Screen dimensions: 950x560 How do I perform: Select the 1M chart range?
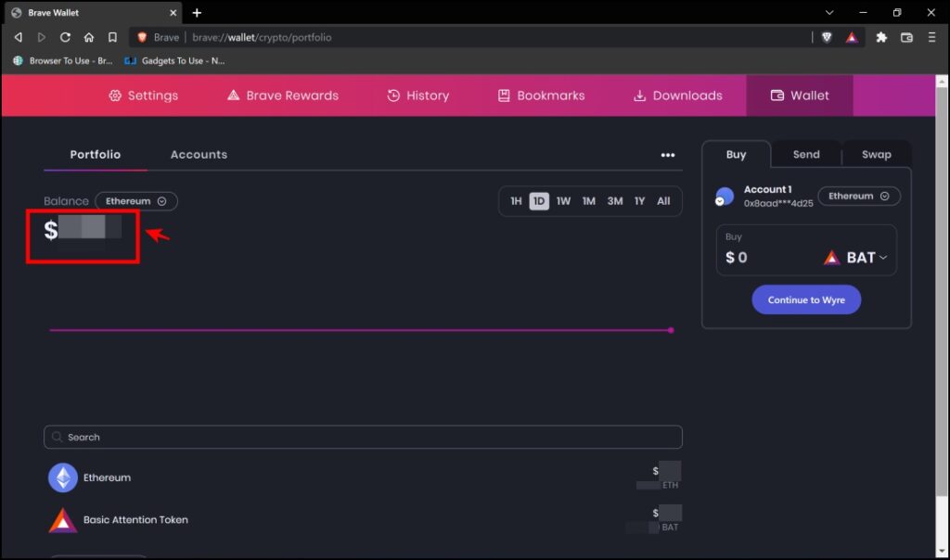click(x=589, y=201)
